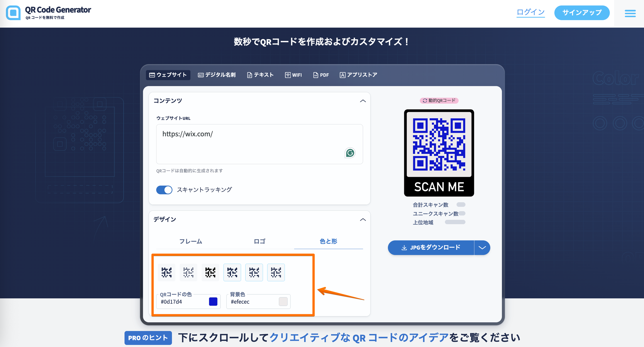644x347 pixels.
Task: Click the light gray background color swatch
Action: tap(283, 301)
